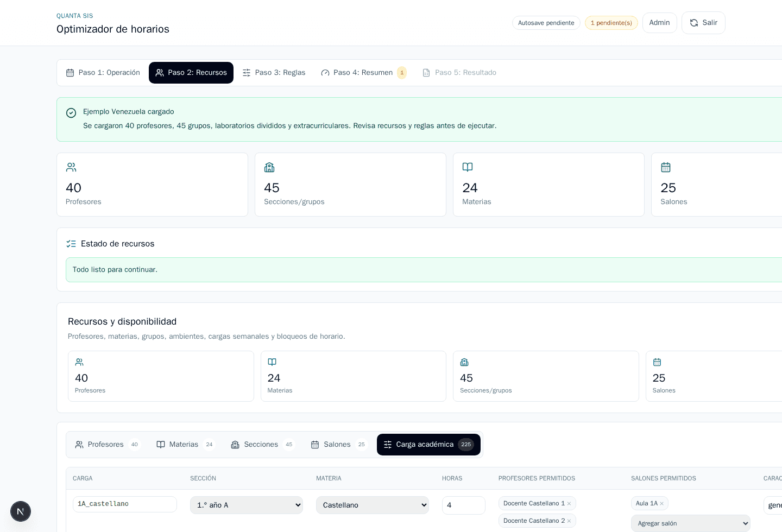Image resolution: width=782 pixels, height=532 pixels.
Task: Expand the Agregar salón dropdown
Action: 691,523
